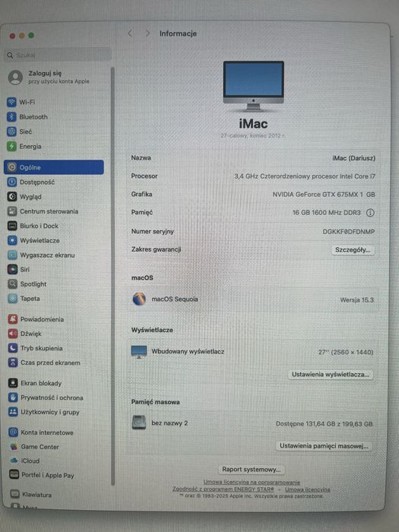The width and height of the screenshot is (399, 532).
Task: Open Raport systemowy… button
Action: coord(252,469)
